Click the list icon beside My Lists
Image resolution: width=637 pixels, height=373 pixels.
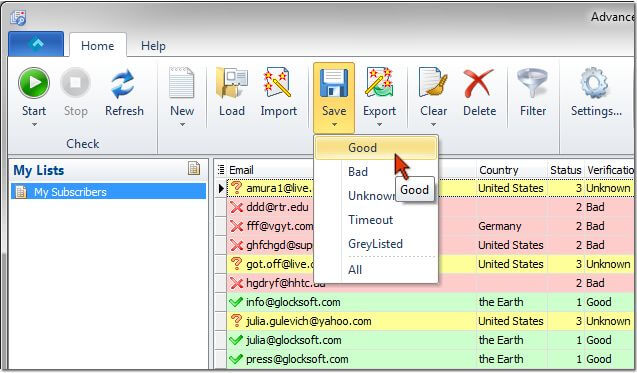[194, 168]
